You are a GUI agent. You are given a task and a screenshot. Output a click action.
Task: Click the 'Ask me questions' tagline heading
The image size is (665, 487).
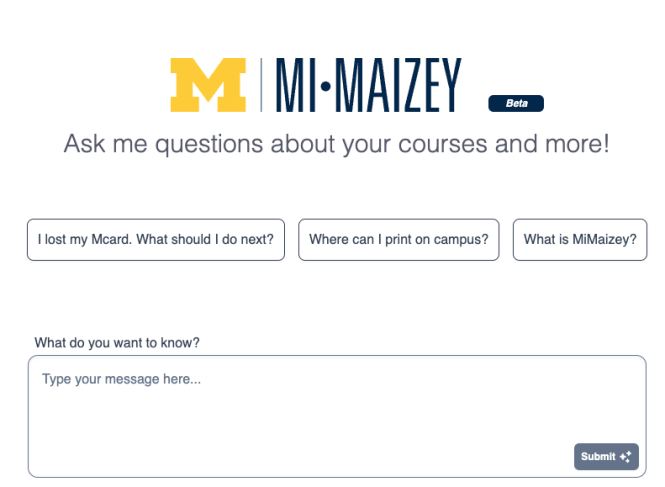point(337,144)
